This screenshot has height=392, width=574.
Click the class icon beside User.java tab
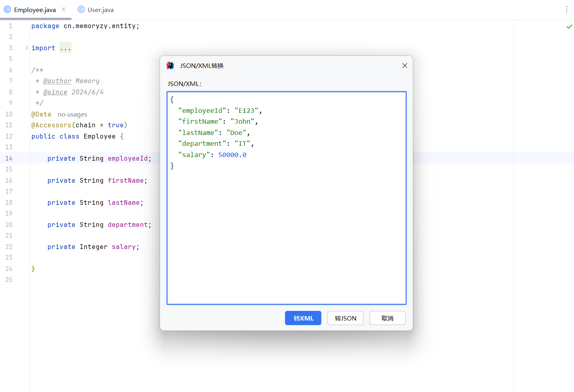pyautogui.click(x=81, y=9)
